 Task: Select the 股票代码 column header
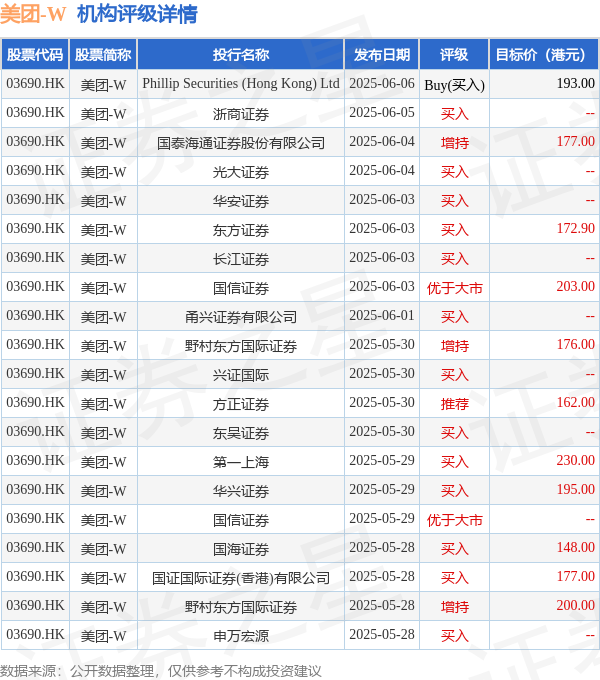pyautogui.click(x=35, y=55)
